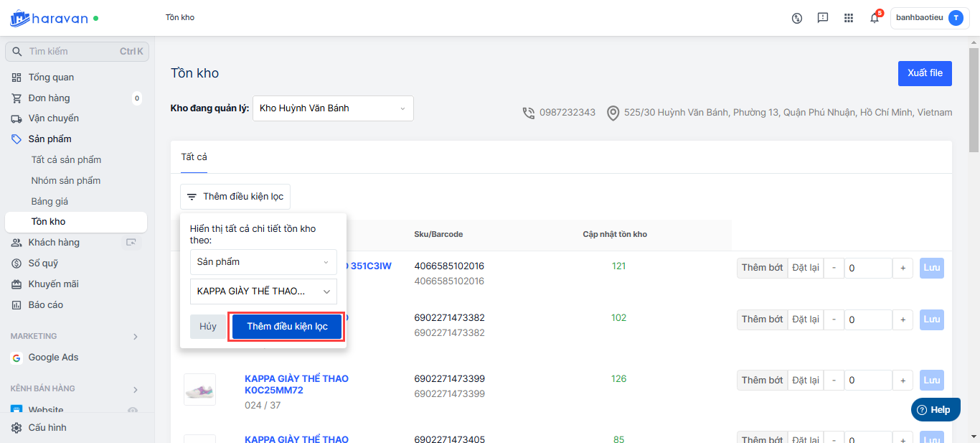Select Đặt lại for SKU 6902271473399

806,380
